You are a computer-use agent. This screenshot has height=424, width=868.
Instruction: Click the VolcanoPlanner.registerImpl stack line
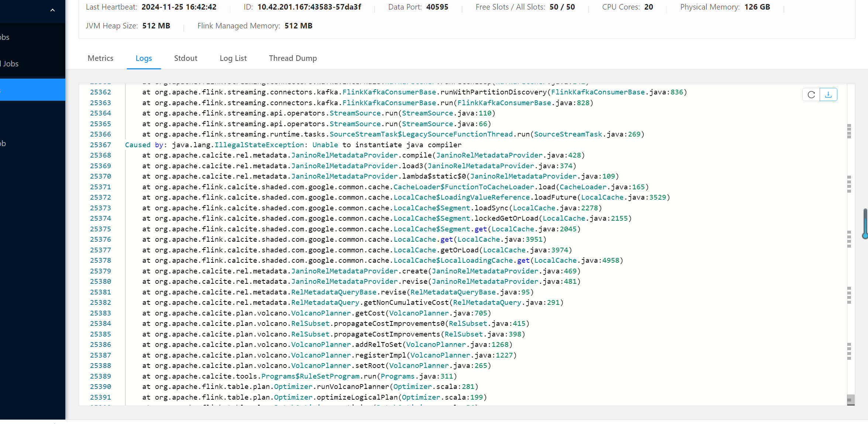pyautogui.click(x=330, y=355)
